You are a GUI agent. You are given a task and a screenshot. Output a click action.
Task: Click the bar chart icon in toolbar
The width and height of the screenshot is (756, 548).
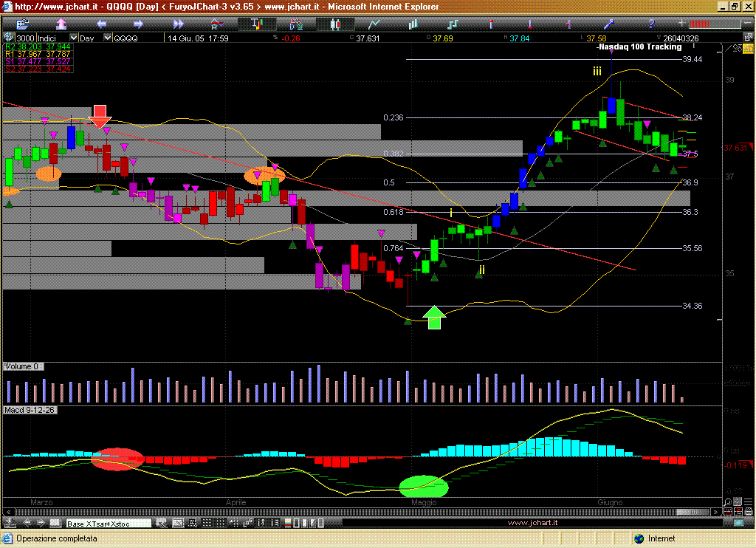click(x=413, y=24)
